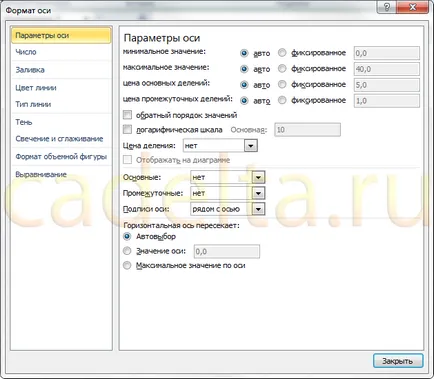Select фиксированное for цена основных делений
Screen dimensions: 434x379
[x=282, y=84]
